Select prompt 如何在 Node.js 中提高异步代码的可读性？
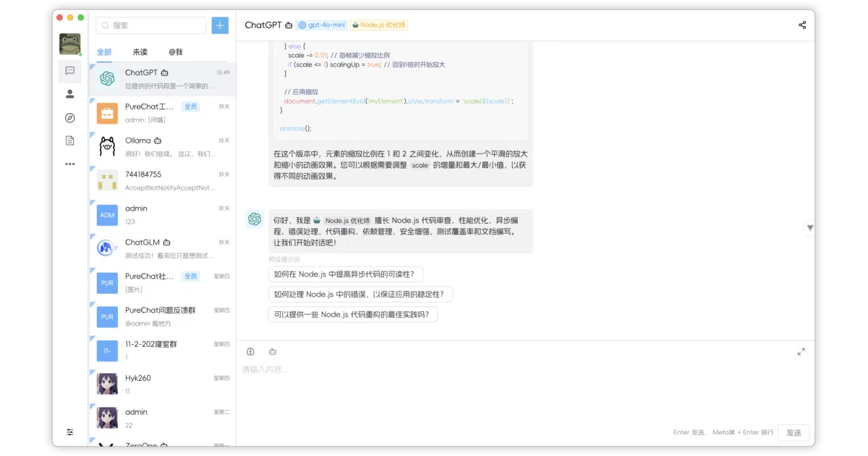Viewport: 868px width, 456px height. pyautogui.click(x=346, y=274)
